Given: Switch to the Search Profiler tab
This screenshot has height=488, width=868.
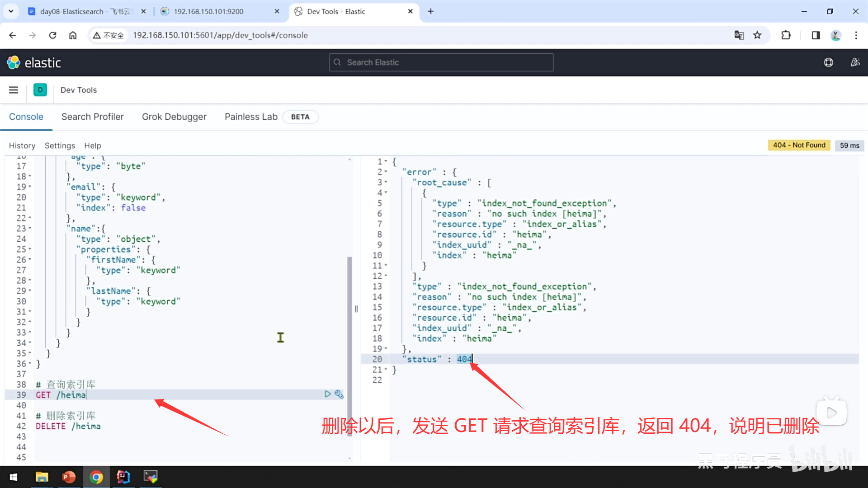Looking at the screenshot, I should tap(92, 117).
